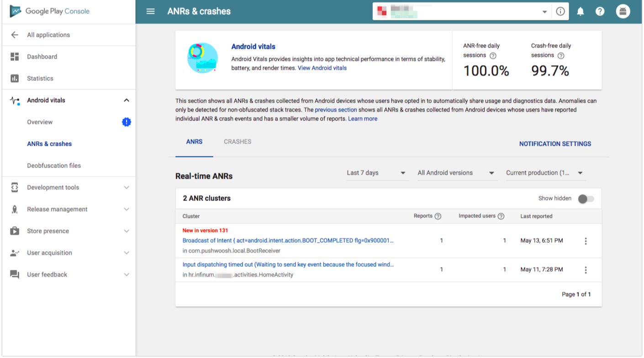The width and height of the screenshot is (644, 358).
Task: Open more options for BOOT_COMPLETED cluster
Action: 586,241
